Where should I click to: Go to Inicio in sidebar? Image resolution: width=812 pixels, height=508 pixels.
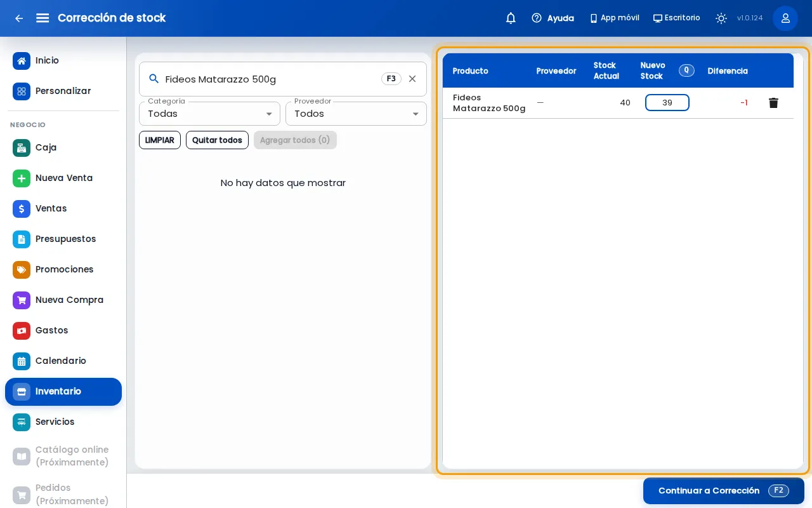tap(63, 61)
